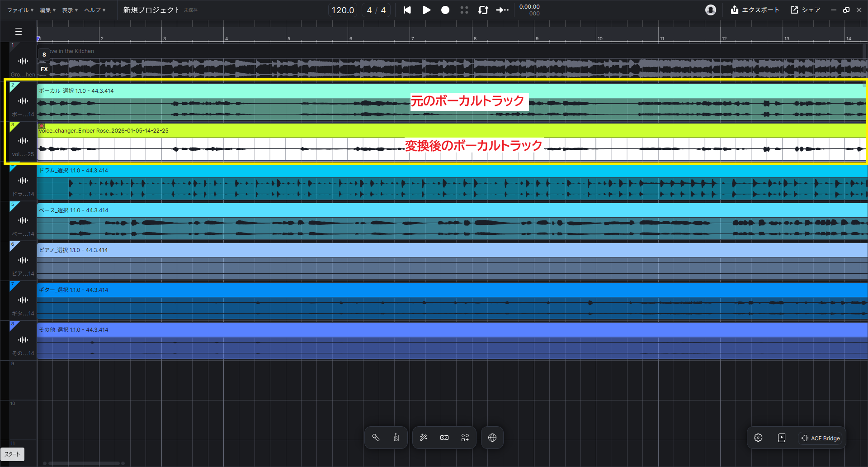Open the ヘルプ menu

click(94, 10)
